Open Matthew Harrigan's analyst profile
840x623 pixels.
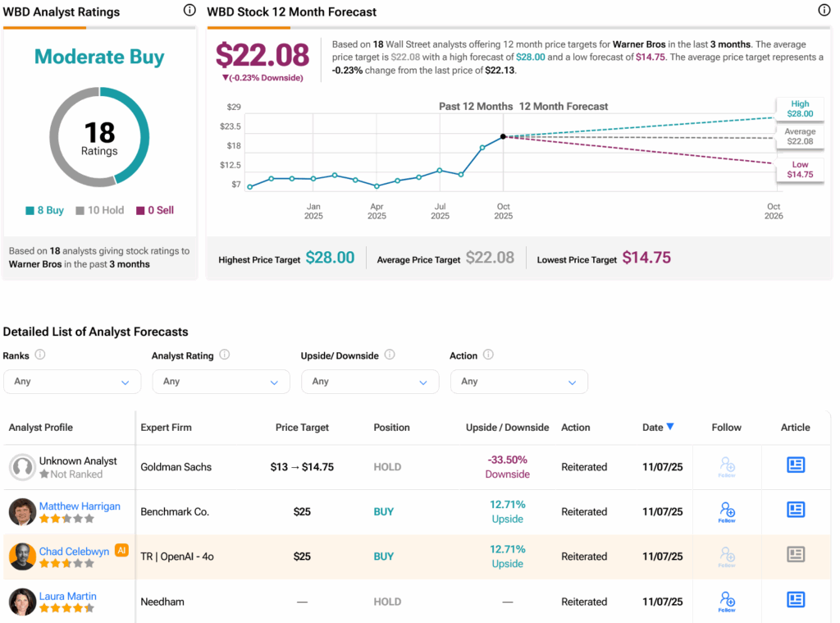pos(80,506)
